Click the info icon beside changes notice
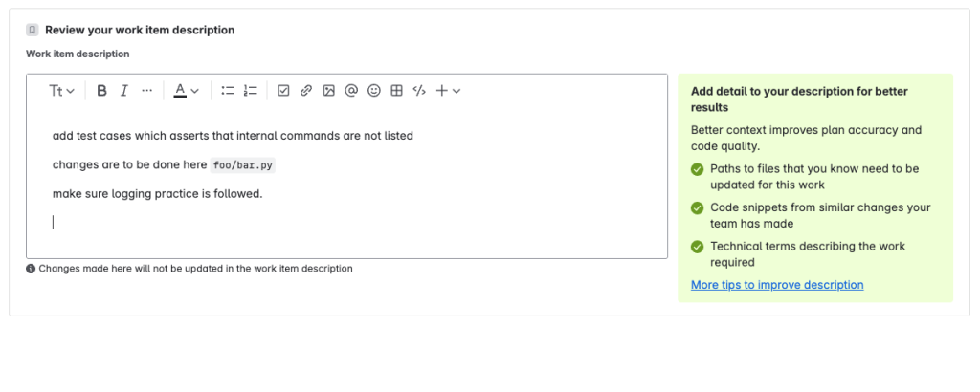The image size is (980, 392). 31,269
